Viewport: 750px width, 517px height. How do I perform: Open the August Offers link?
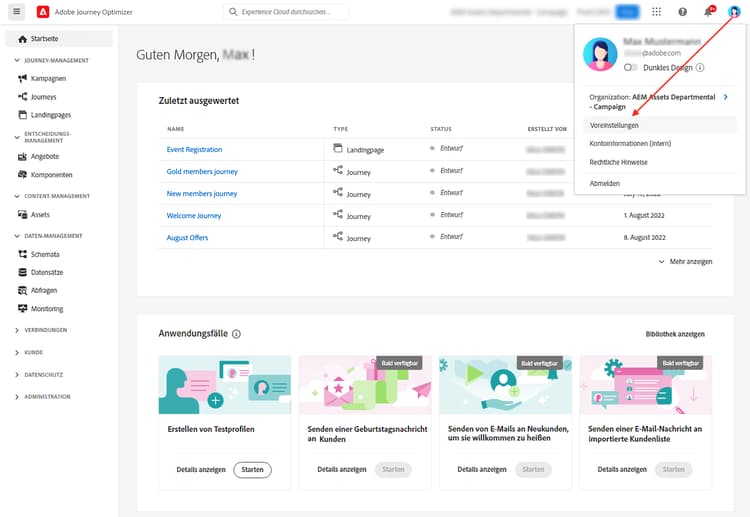coord(187,237)
